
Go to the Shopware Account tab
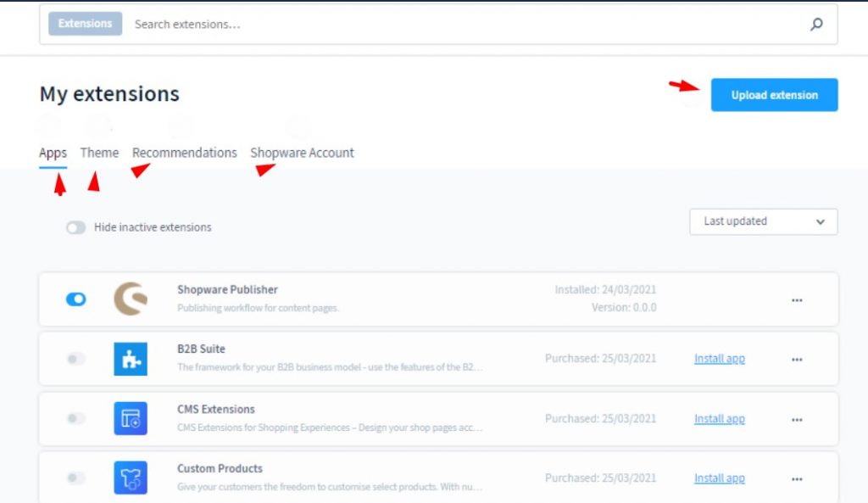coord(302,153)
